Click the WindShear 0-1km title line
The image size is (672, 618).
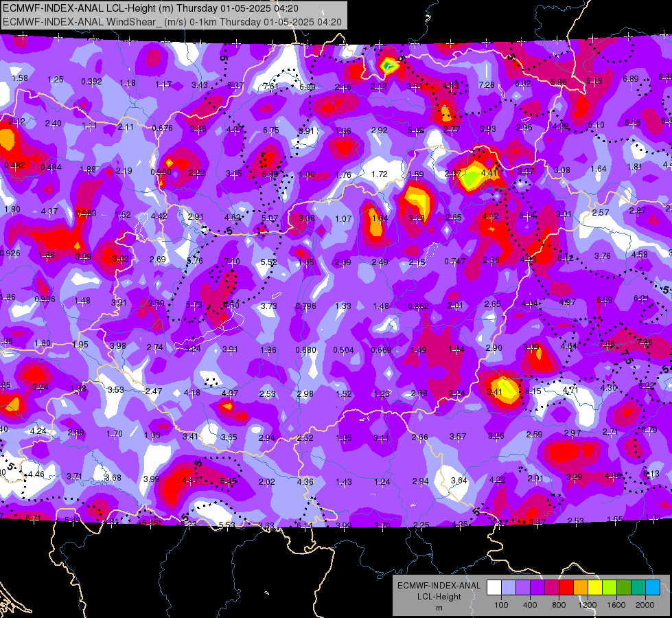point(172,22)
